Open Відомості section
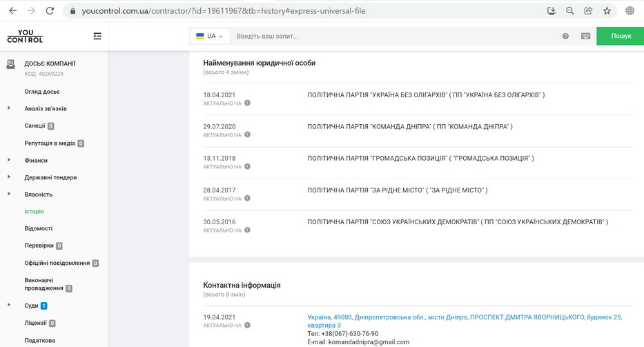Viewport: 644px width, 347px height. [x=38, y=228]
